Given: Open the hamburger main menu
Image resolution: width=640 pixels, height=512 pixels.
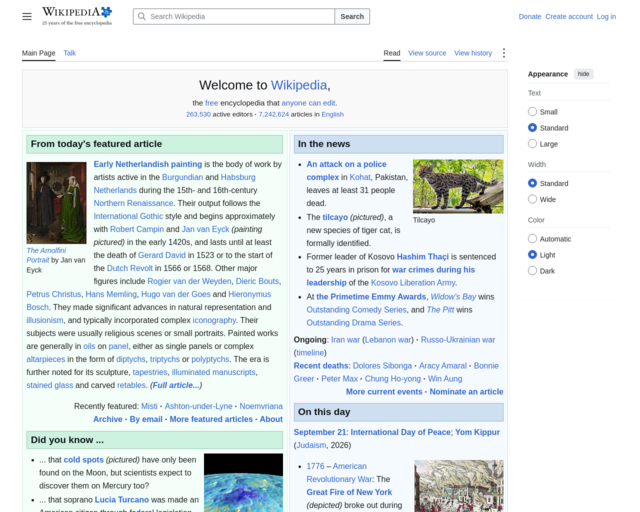Looking at the screenshot, I should tap(27, 16).
